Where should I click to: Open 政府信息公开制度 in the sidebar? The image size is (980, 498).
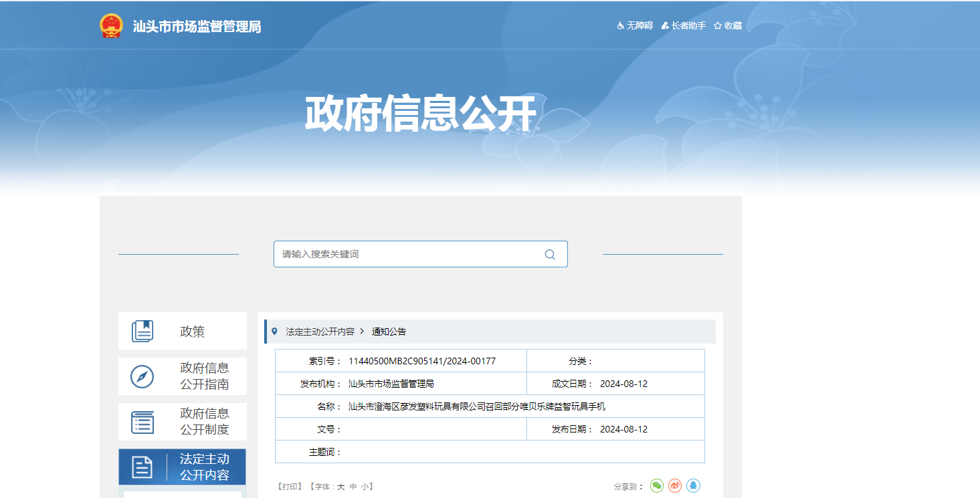204,422
